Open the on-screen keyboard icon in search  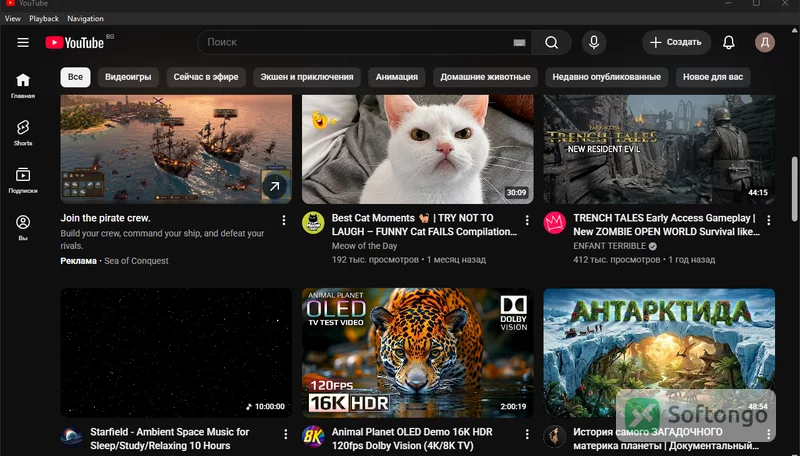click(519, 42)
